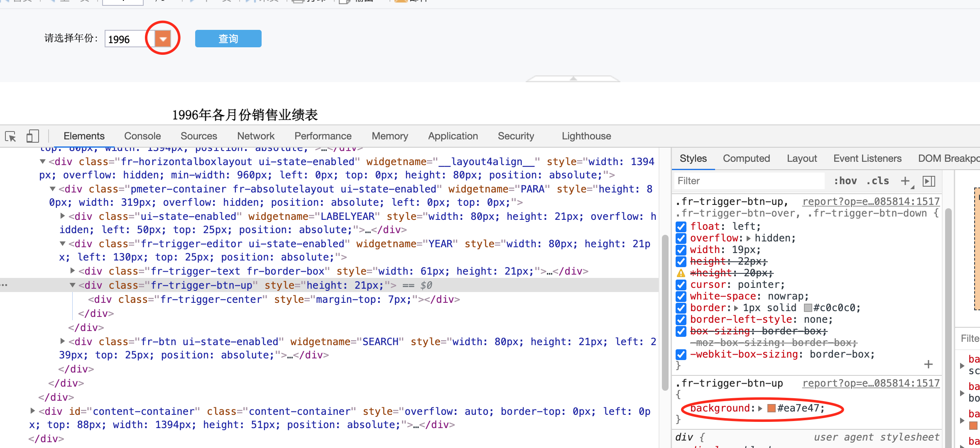Click the parameter pane collapse arrow handle
Screen dimensions: 980x448
point(573,78)
